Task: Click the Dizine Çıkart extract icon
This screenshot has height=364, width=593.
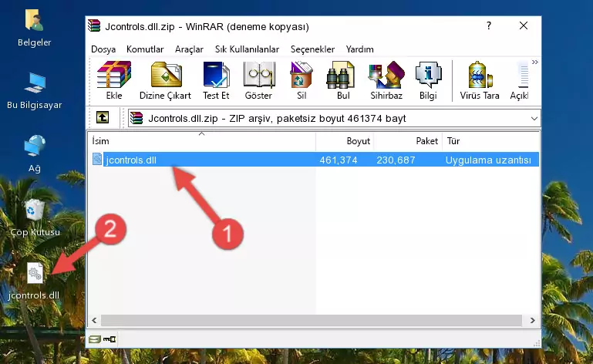Action: pyautogui.click(x=166, y=80)
